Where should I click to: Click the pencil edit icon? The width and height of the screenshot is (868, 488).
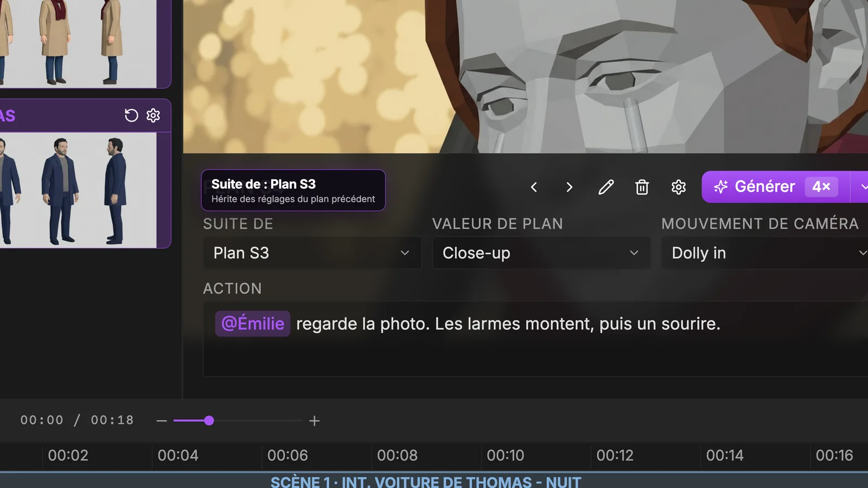coord(606,187)
